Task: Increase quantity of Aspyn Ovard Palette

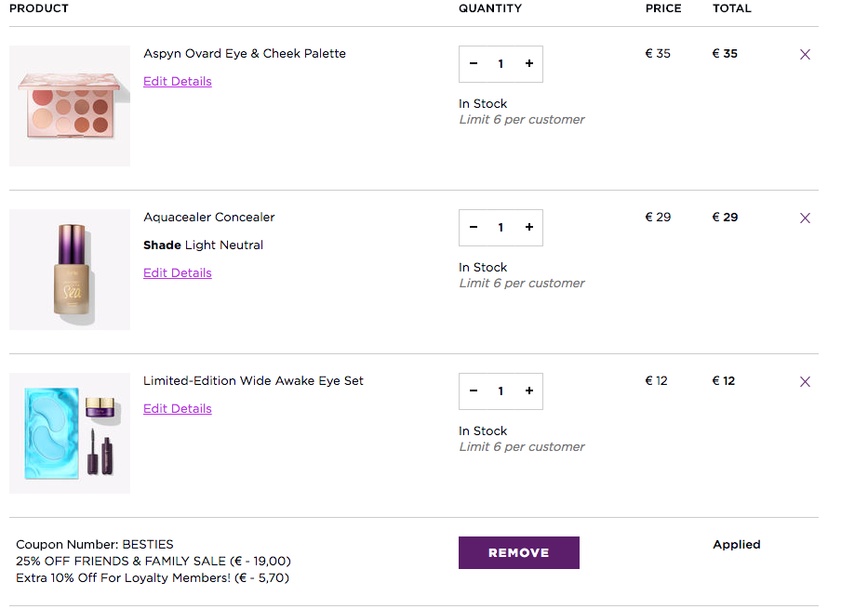Action: [x=529, y=64]
